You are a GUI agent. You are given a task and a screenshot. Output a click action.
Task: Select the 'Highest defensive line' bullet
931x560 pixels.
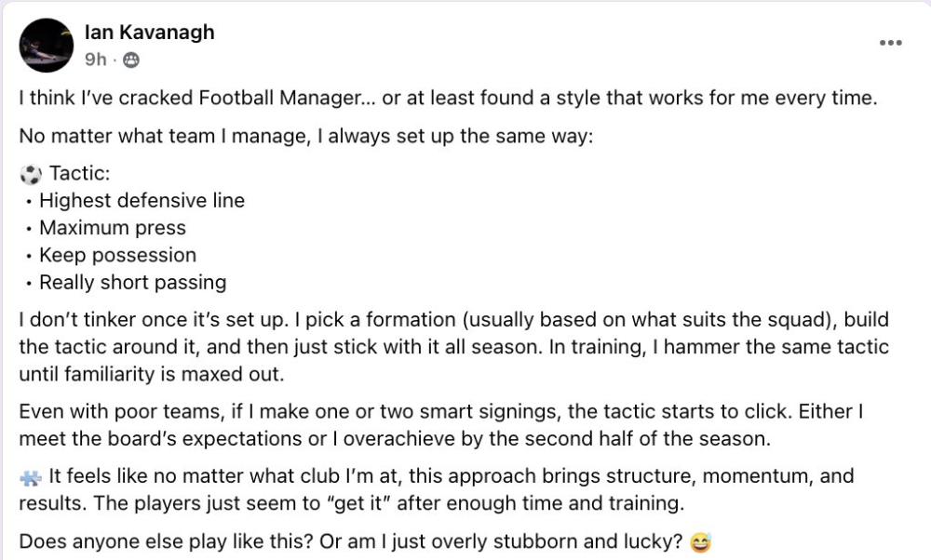click(142, 201)
